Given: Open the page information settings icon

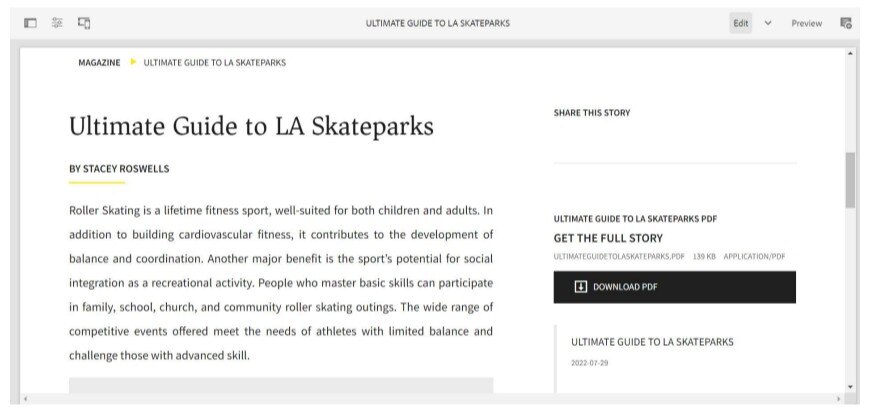Looking at the screenshot, I should pos(57,23).
